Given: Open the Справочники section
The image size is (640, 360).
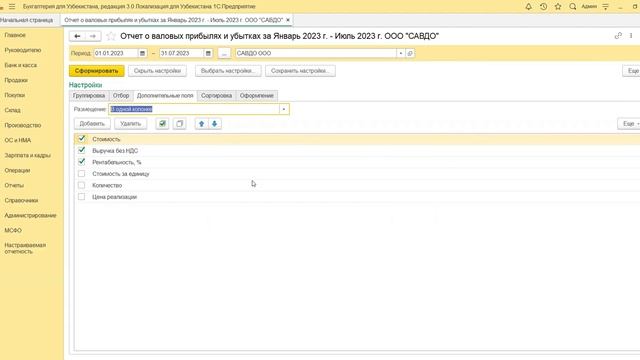Looking at the screenshot, I should [x=21, y=200].
